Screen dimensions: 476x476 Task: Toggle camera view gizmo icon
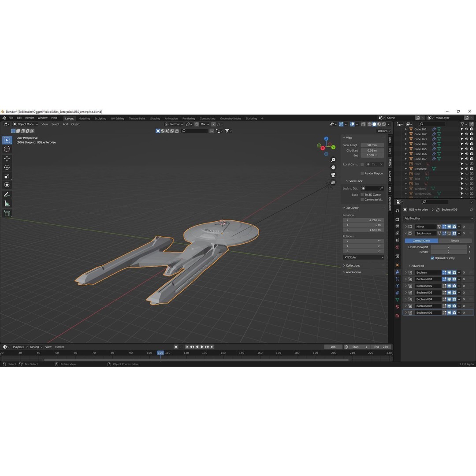333,175
